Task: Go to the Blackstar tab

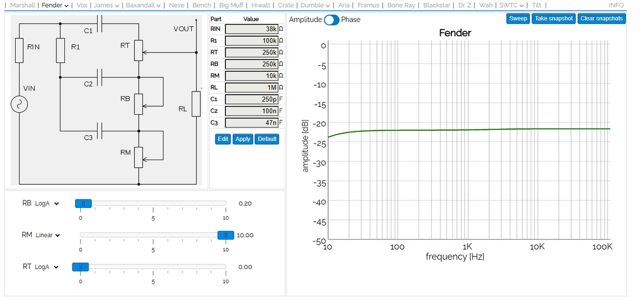Action: [437, 5]
